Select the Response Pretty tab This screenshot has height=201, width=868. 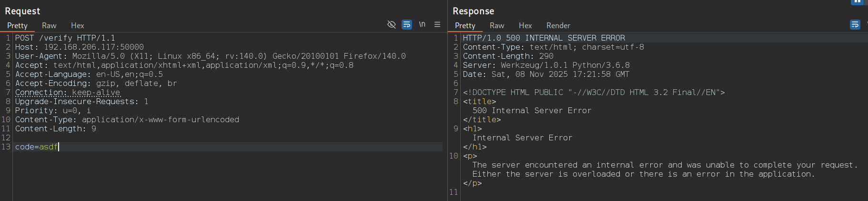465,26
